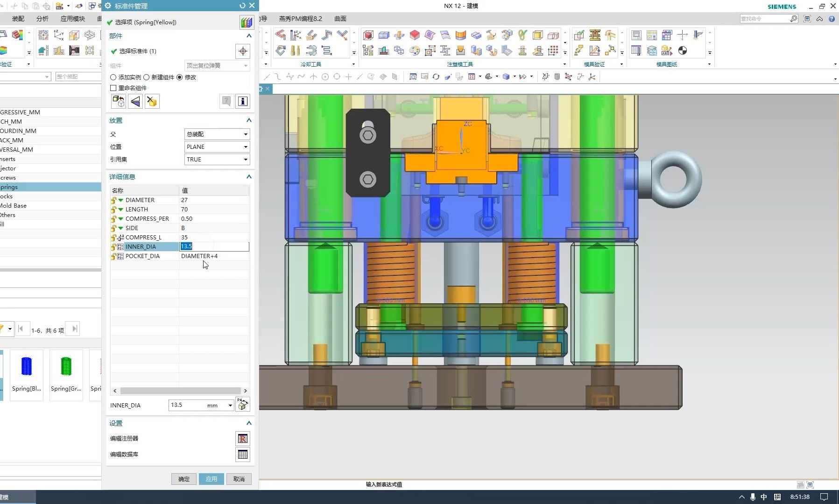Click the Apply button
The width and height of the screenshot is (839, 504).
click(211, 479)
